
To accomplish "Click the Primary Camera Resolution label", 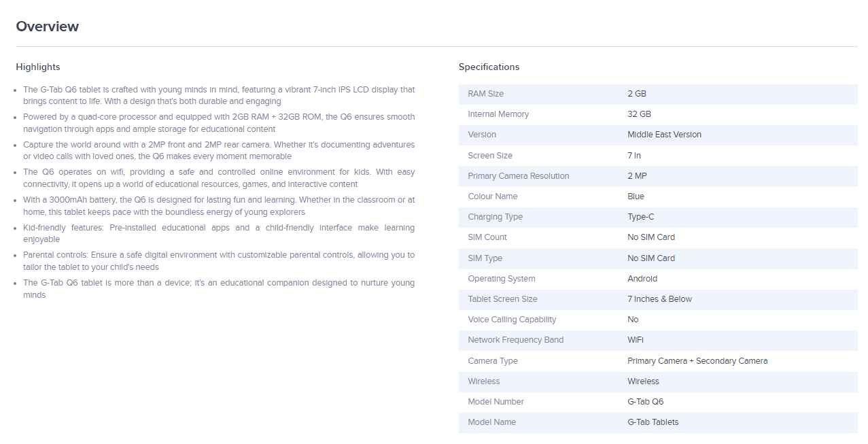I will coord(518,176).
